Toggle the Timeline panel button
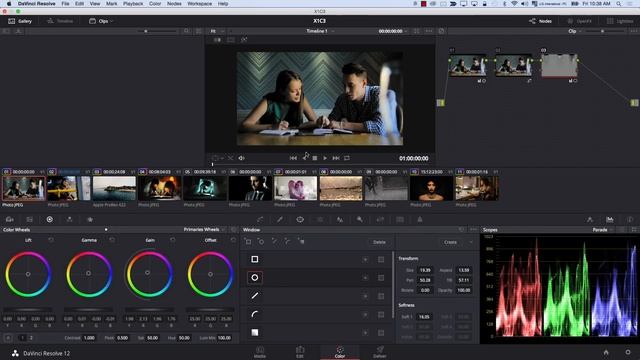The image size is (640, 360). 60,21
